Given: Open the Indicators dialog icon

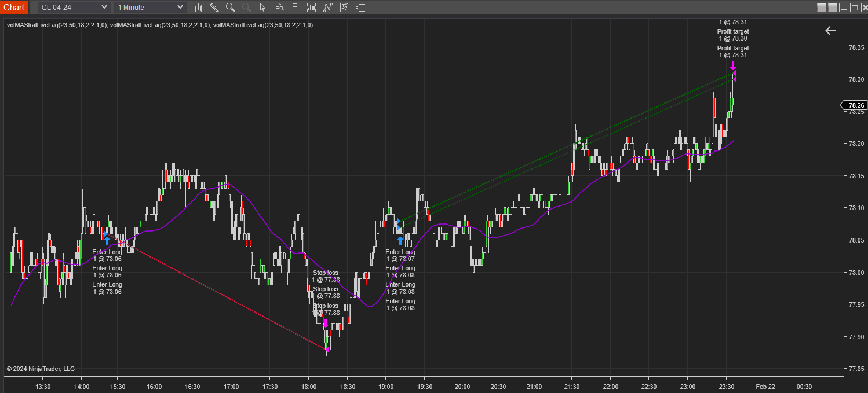Looking at the screenshot, I should 312,8.
